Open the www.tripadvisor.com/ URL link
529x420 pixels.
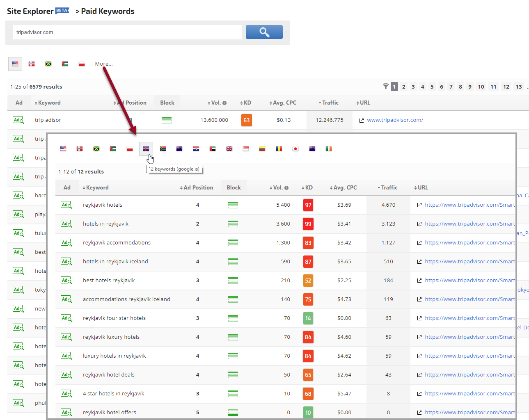395,120
